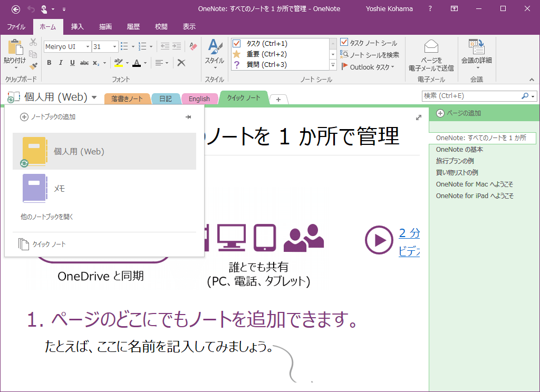Open the 日記 section tab
This screenshot has width=540, height=392.
tap(166, 99)
